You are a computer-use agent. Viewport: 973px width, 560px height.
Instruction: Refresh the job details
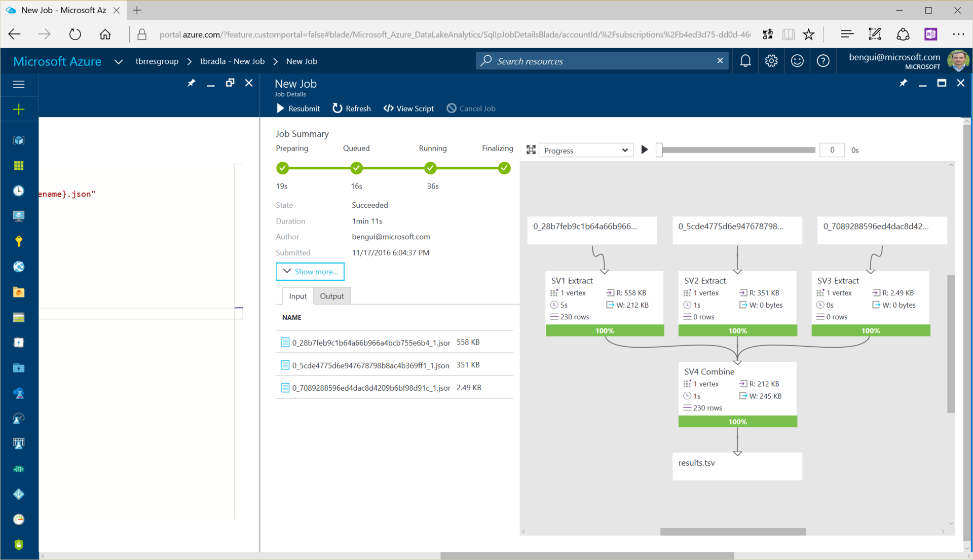click(x=352, y=108)
